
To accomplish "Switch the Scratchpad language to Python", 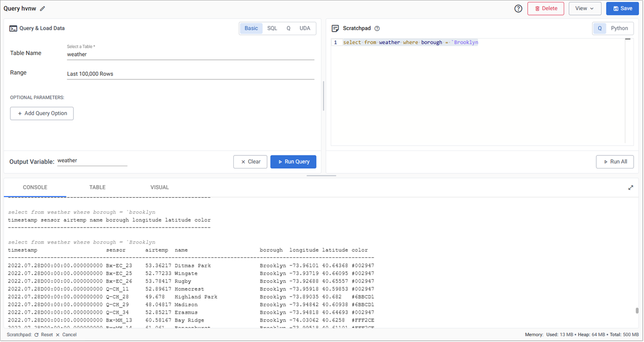I will tap(619, 28).
